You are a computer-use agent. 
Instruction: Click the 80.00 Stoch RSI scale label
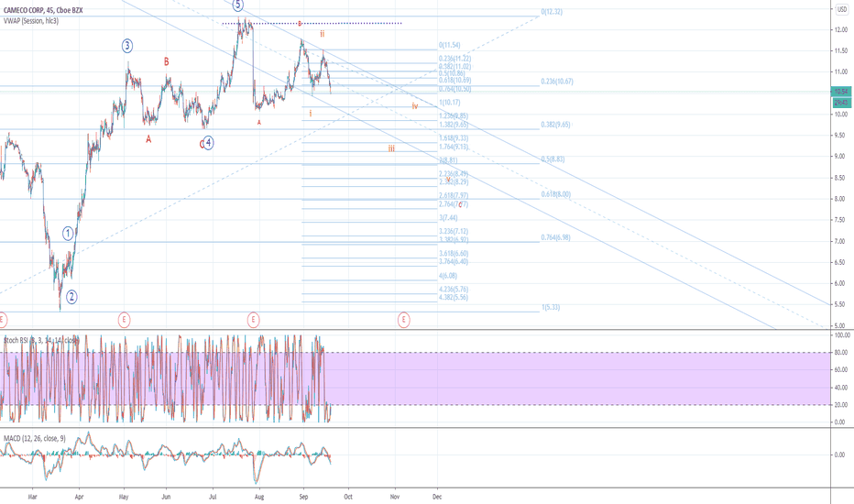(840, 353)
